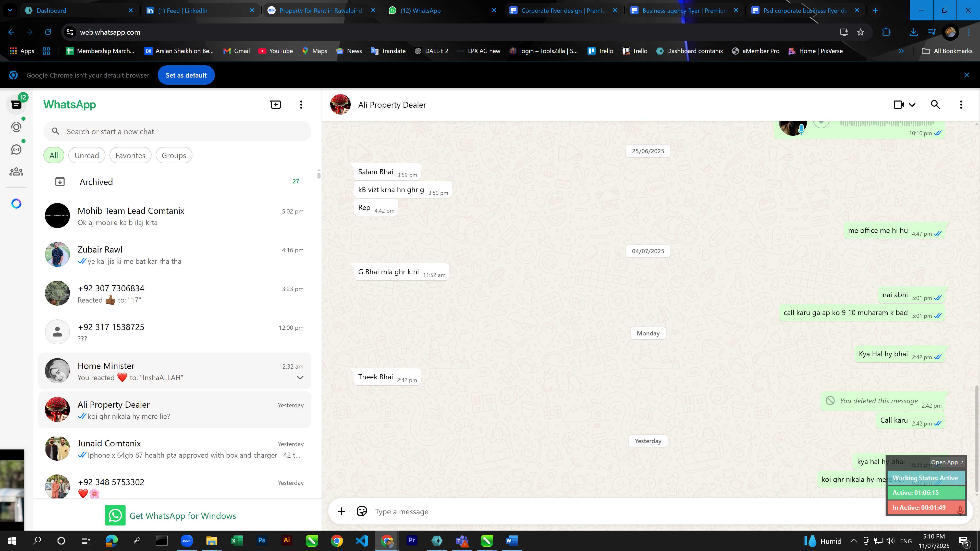980x551 pixels.
Task: Click the video call camera icon
Action: 899,105
